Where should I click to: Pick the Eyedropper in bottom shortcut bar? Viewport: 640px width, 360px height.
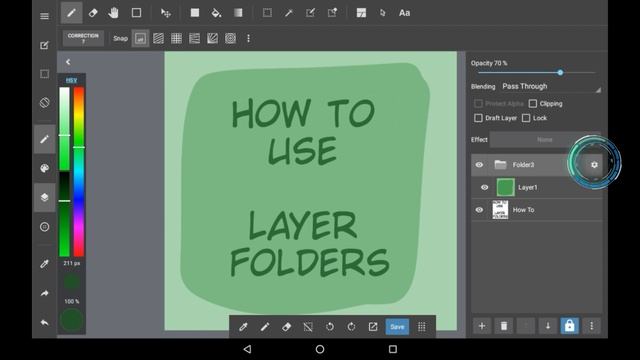[243, 327]
